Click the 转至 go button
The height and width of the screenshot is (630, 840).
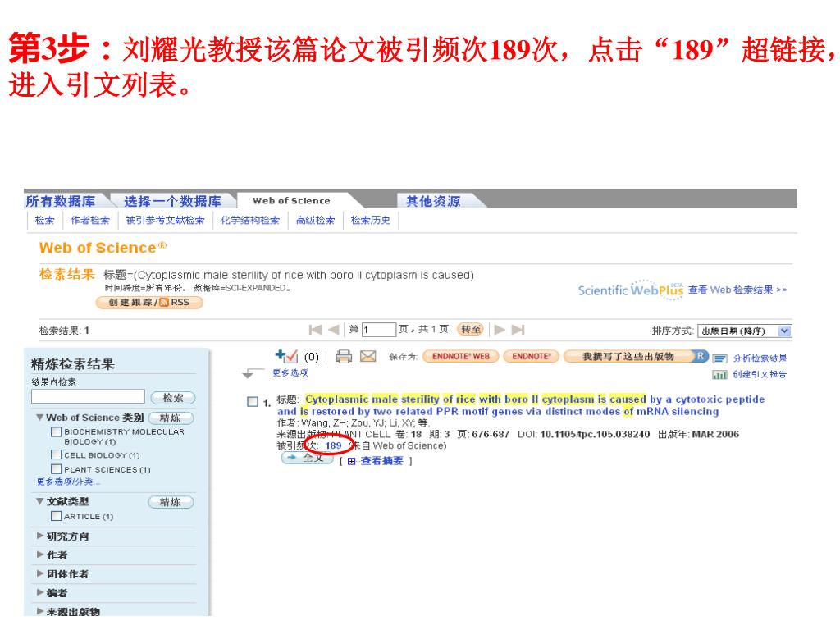pyautogui.click(x=470, y=330)
